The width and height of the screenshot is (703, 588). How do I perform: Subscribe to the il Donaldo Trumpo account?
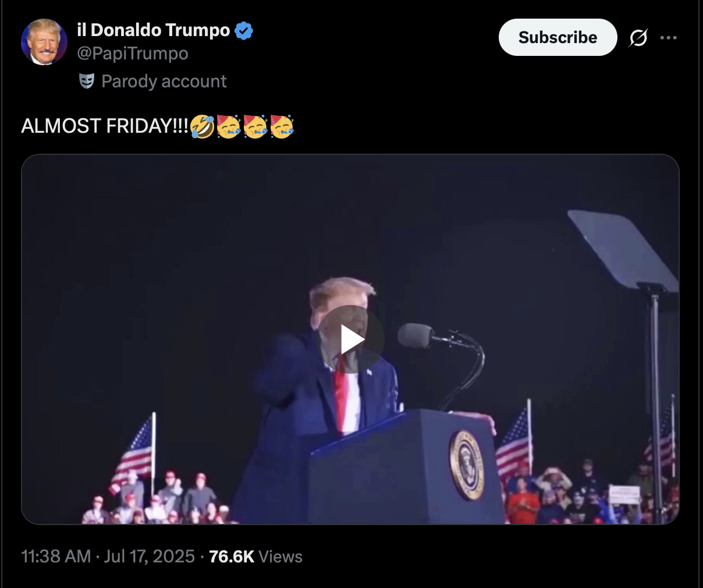pyautogui.click(x=558, y=37)
